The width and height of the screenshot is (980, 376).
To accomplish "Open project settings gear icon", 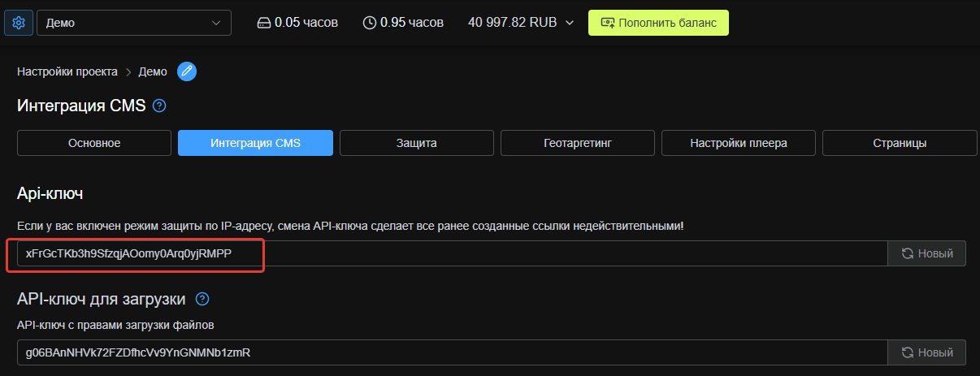I will pyautogui.click(x=19, y=23).
